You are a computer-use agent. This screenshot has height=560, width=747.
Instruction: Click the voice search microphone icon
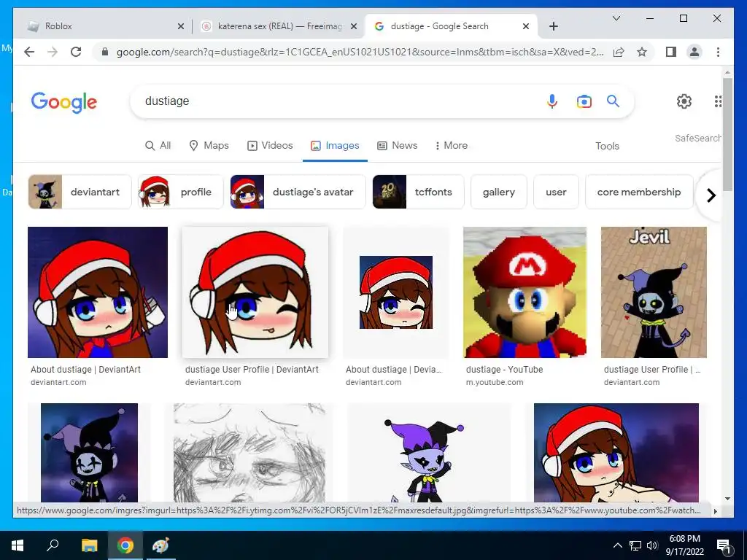551,101
